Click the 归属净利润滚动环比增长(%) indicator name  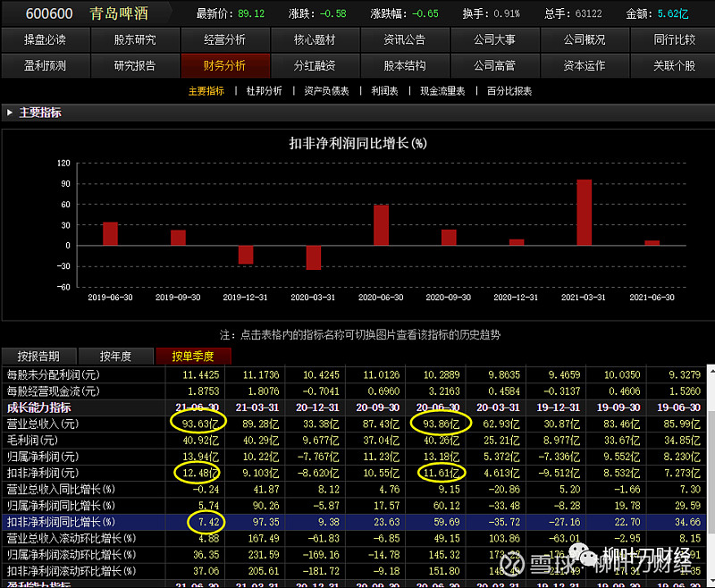[x=71, y=555]
